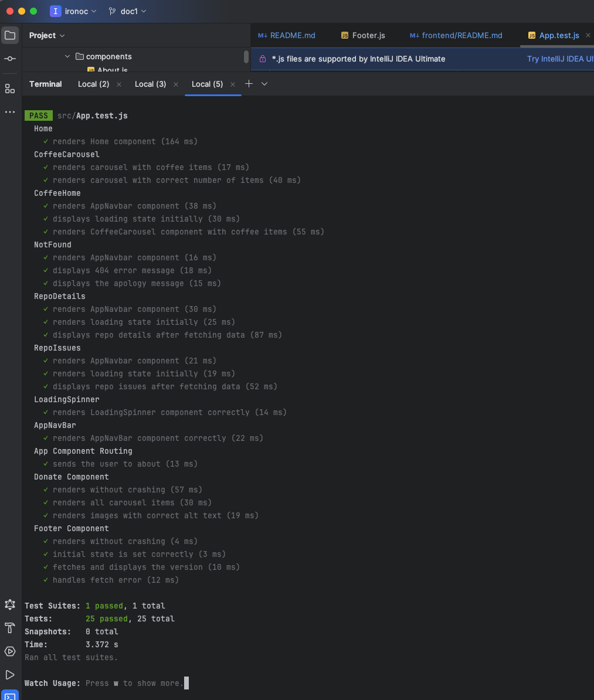Screen dimensions: 594x700
Task: Open the Build hammer tool icon
Action: 10,628
